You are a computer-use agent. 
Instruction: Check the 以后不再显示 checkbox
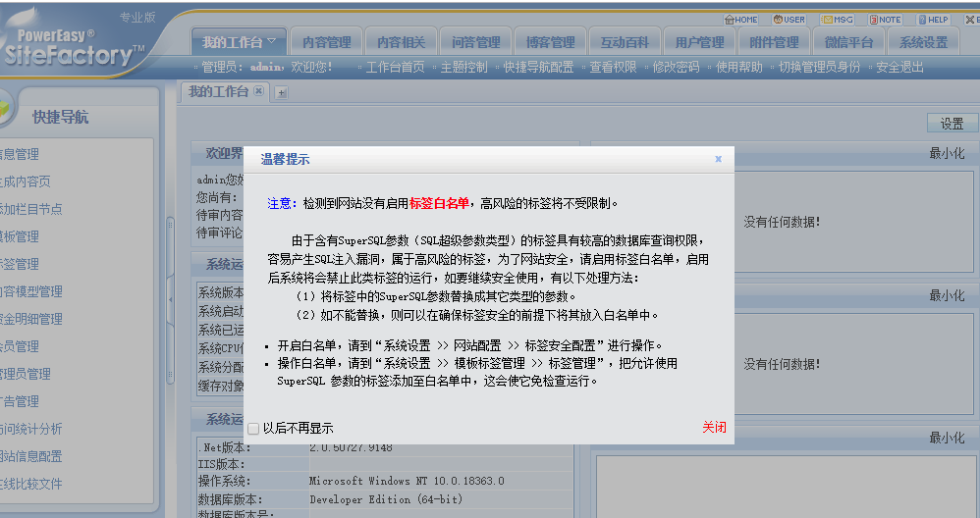tap(253, 429)
